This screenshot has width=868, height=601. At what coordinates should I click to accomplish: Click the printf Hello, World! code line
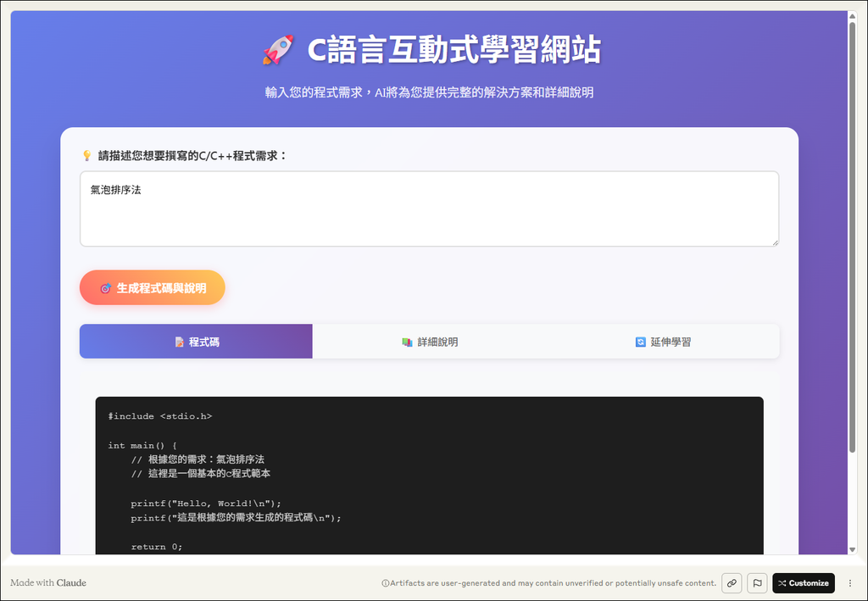point(206,504)
